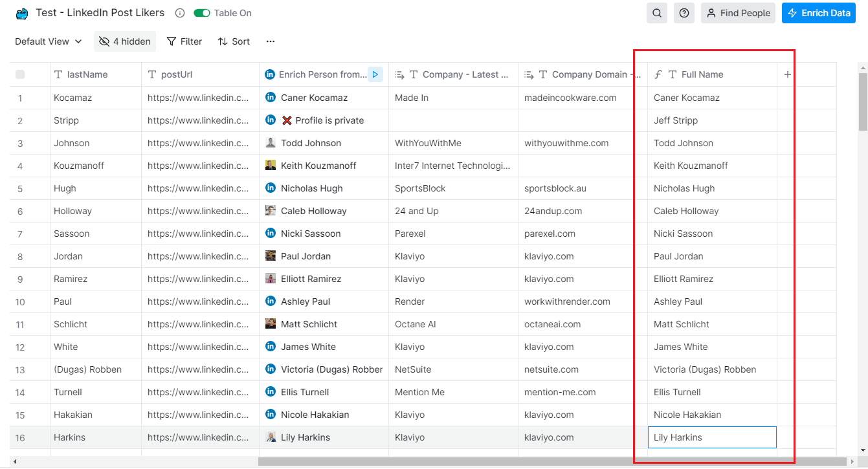Screen dimensions: 868x469
Task: Click Elliott Ramirez's profile photo
Action: pos(271,279)
